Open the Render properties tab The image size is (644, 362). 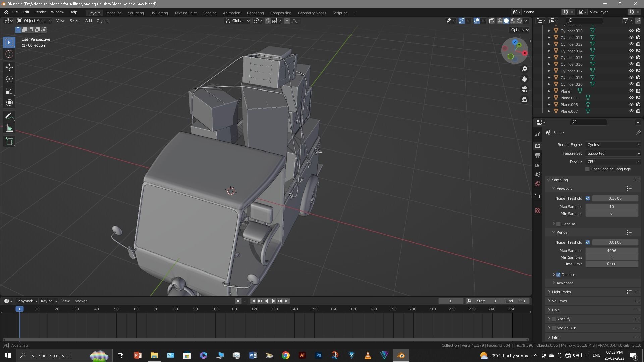538,146
